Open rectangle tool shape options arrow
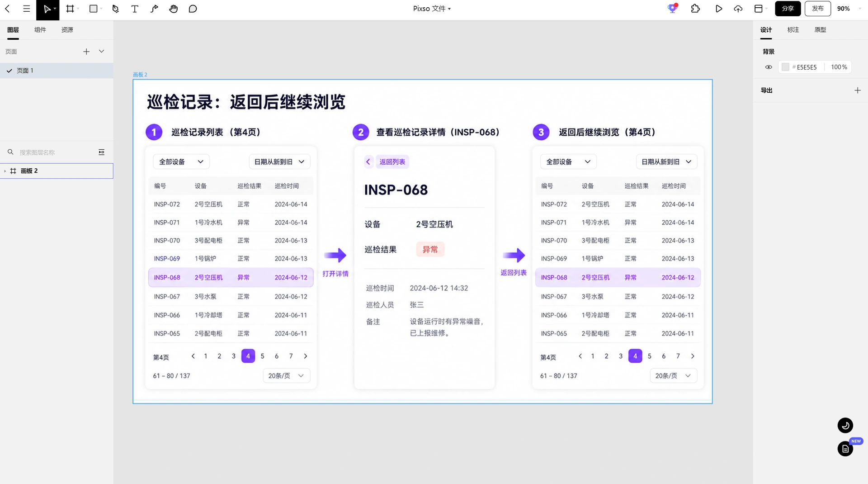 [x=101, y=9]
